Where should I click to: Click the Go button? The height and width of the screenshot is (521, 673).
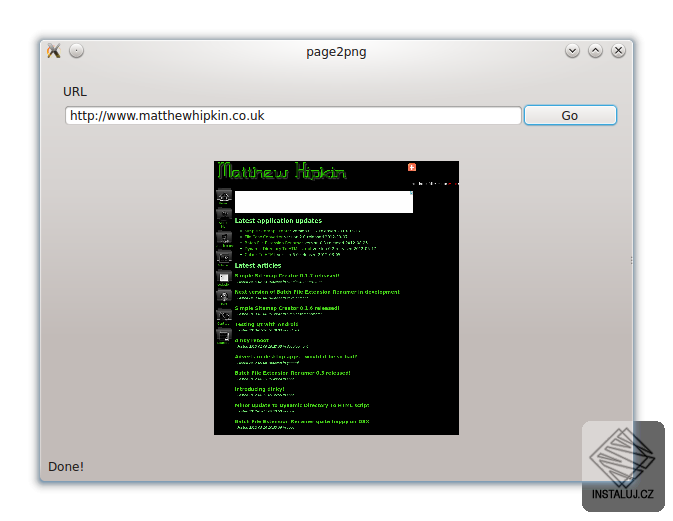570,115
